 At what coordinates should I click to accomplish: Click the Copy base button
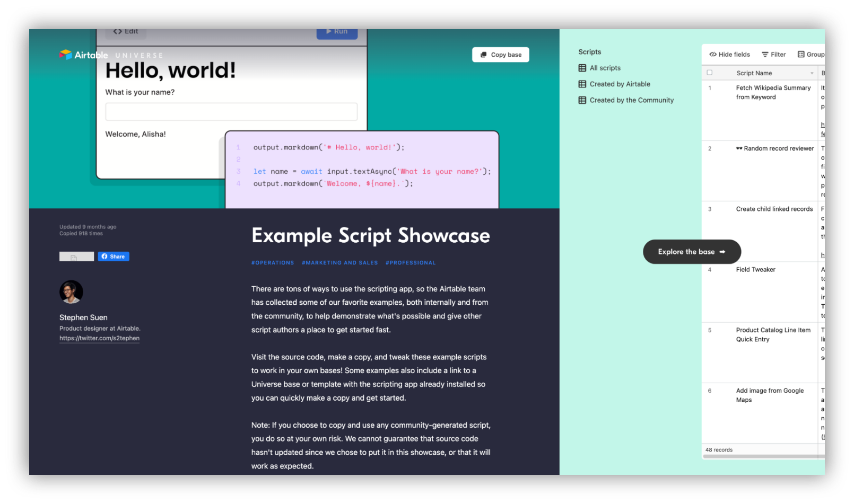pos(501,55)
